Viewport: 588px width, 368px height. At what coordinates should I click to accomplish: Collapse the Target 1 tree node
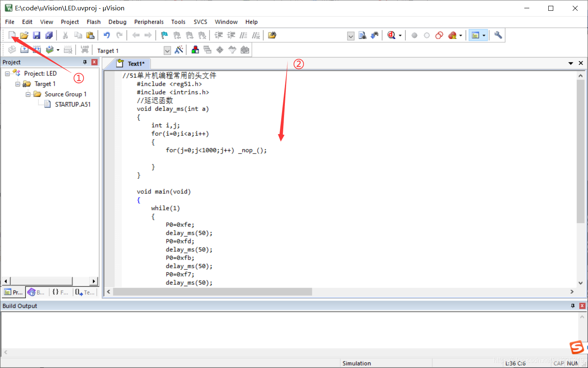pyautogui.click(x=17, y=84)
